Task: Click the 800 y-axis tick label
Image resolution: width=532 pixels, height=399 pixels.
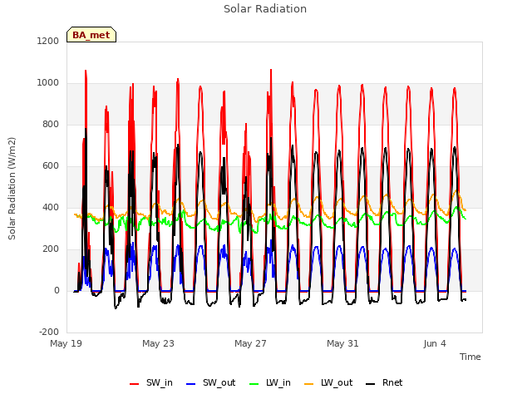Action: (51, 124)
